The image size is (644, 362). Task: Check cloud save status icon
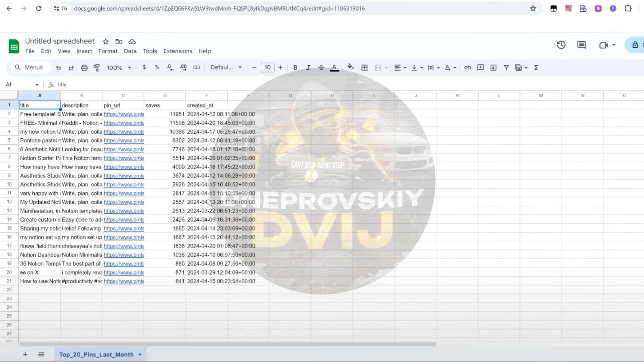132,41
